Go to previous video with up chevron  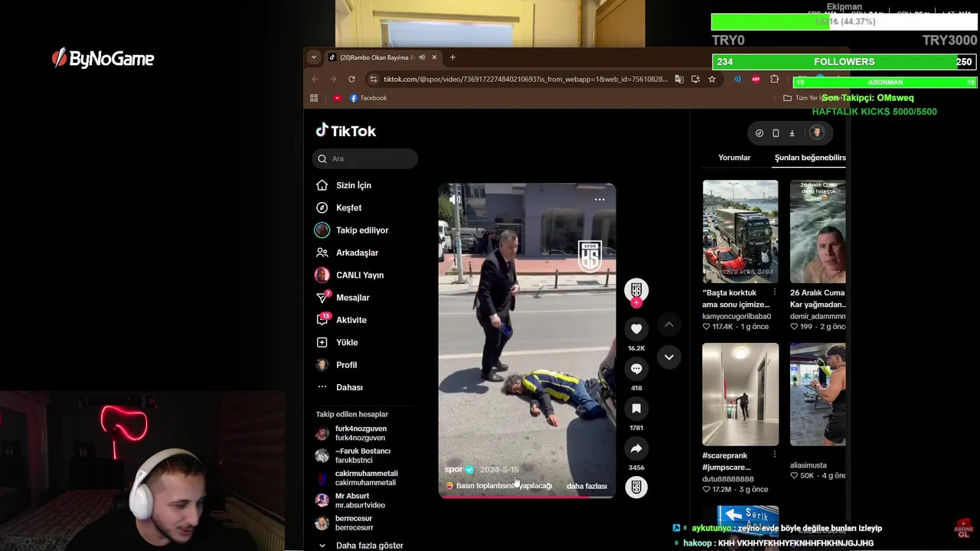668,324
